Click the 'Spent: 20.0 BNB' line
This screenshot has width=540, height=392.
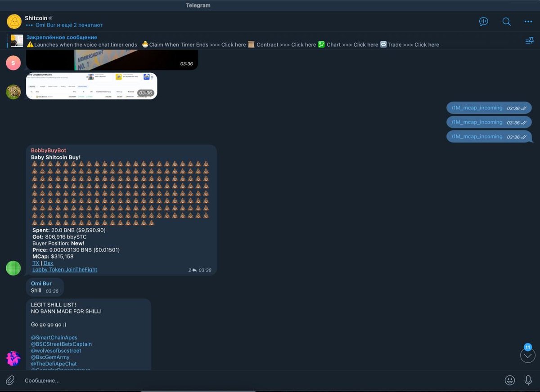pos(69,230)
